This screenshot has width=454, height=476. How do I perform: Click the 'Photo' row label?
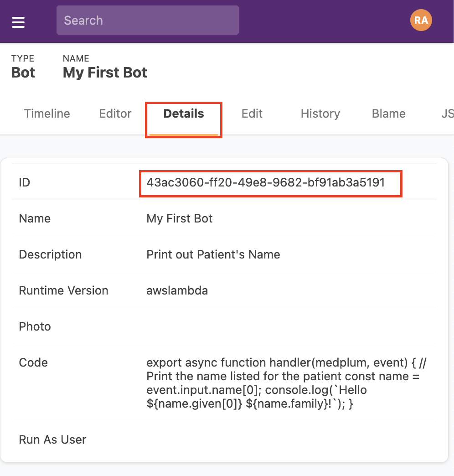click(35, 326)
